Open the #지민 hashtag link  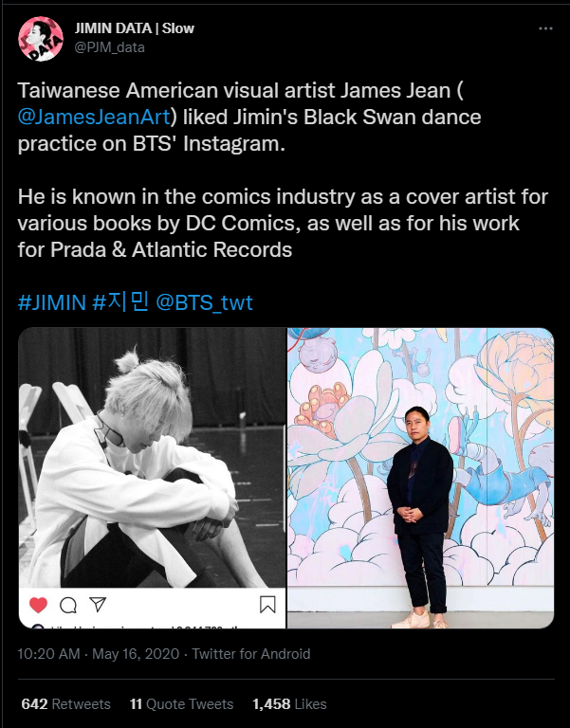[x=120, y=302]
